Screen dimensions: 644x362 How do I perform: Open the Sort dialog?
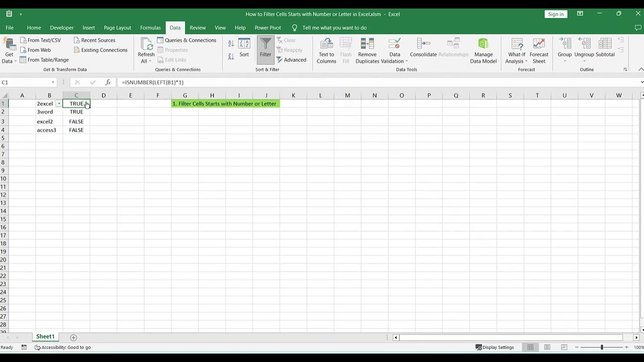pos(244,47)
